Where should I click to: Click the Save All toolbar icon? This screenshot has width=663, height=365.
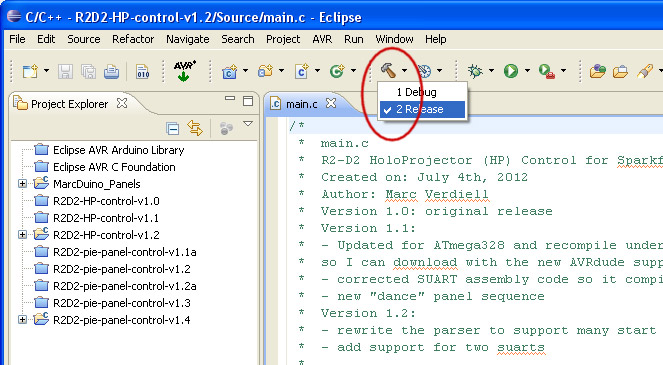pos(88,71)
